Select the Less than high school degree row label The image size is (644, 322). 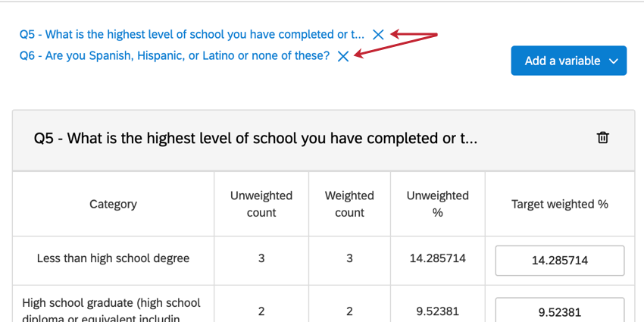[114, 259]
